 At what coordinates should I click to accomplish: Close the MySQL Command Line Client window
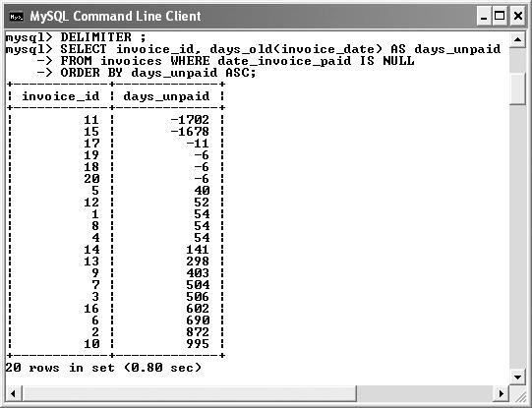click(x=518, y=17)
